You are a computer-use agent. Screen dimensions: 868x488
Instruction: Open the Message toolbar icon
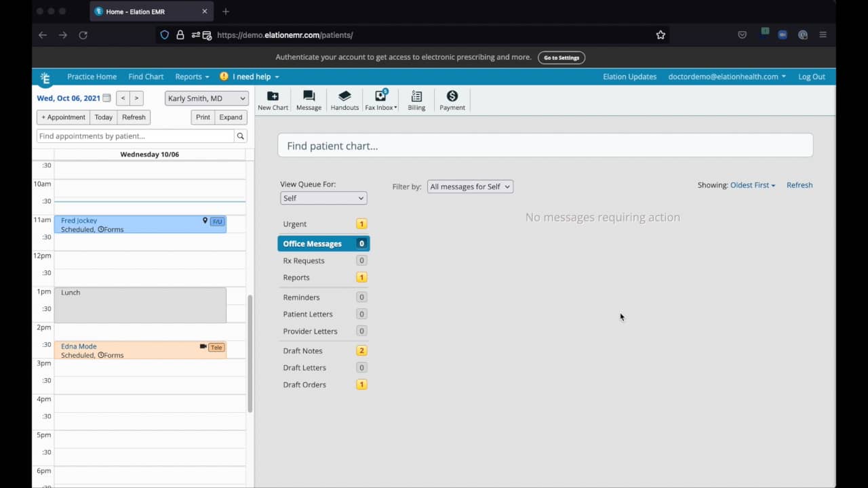(309, 100)
